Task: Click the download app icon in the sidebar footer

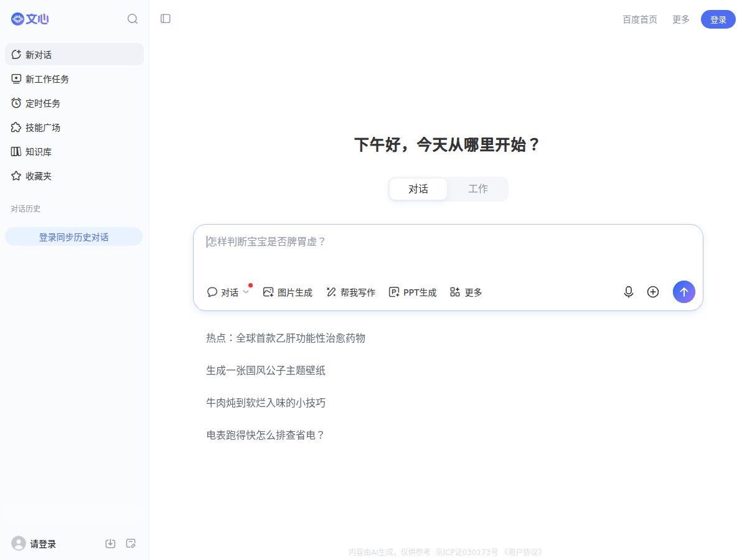Action: [110, 544]
